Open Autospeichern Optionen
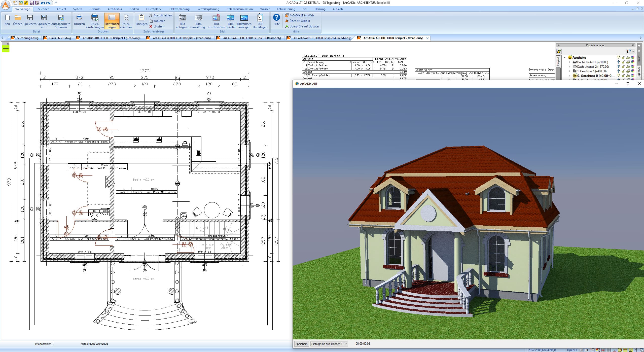This screenshot has width=644, height=352. (x=61, y=21)
